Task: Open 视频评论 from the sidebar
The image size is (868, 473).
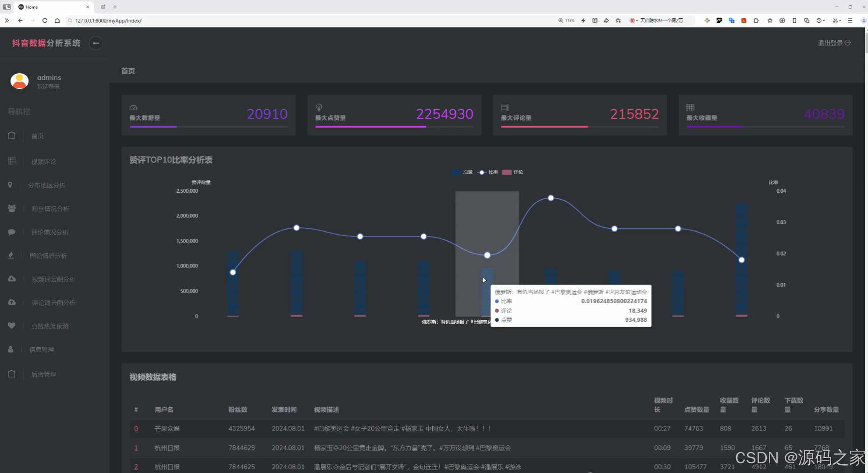Action: tap(43, 162)
